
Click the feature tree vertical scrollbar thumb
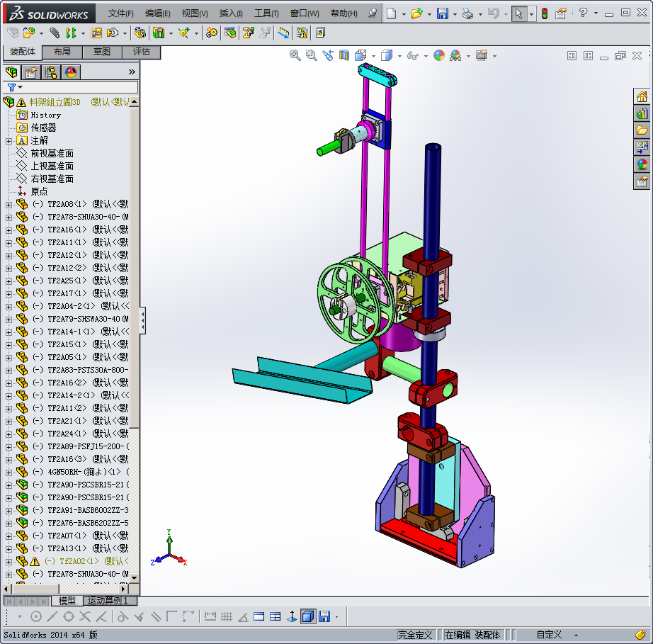[x=134, y=267]
